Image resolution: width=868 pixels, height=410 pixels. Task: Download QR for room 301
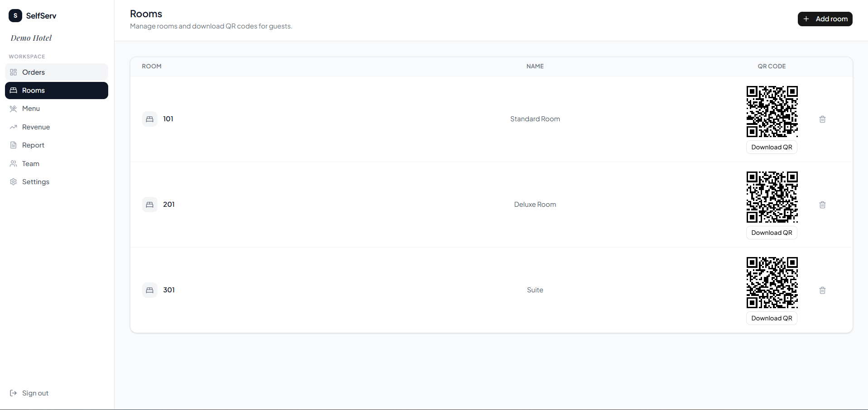coord(772,318)
